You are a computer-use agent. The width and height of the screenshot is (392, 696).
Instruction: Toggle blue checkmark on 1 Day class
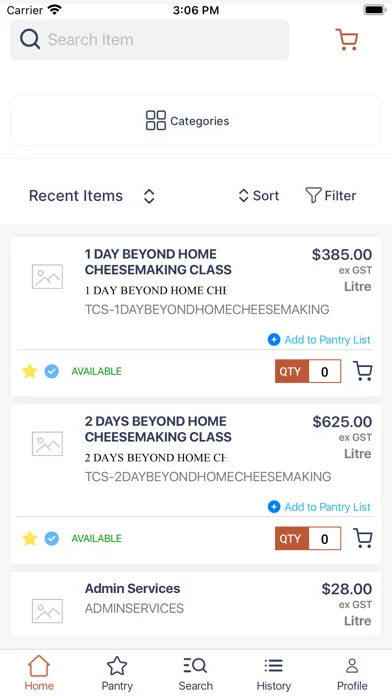point(51,371)
